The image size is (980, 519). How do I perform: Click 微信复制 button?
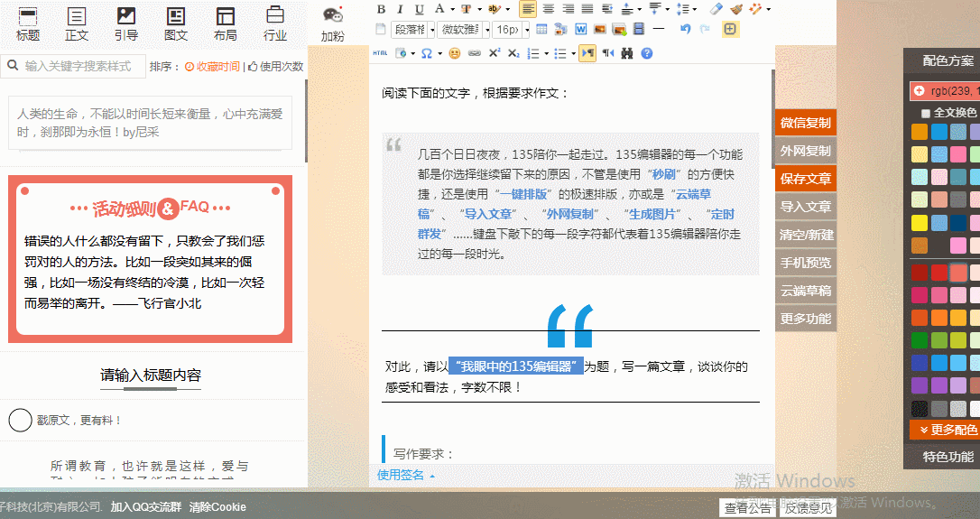point(806,123)
